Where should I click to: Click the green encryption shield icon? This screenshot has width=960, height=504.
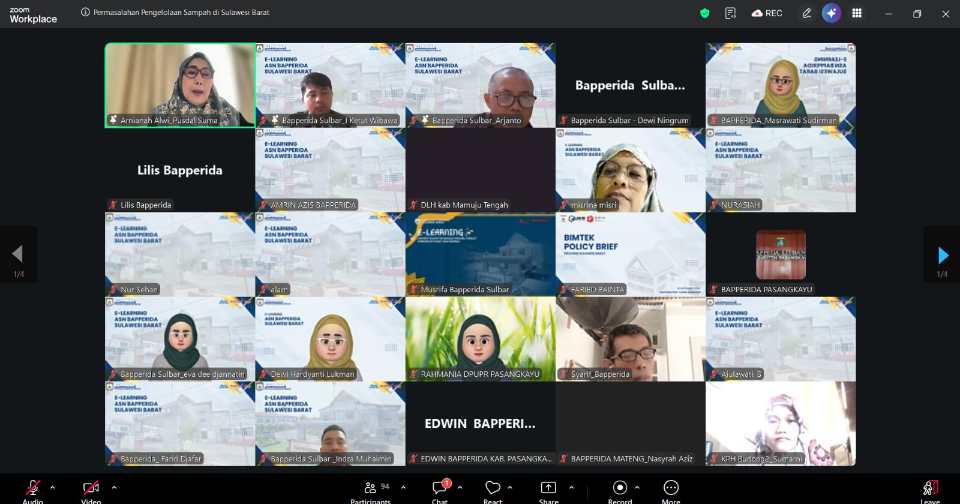(705, 13)
